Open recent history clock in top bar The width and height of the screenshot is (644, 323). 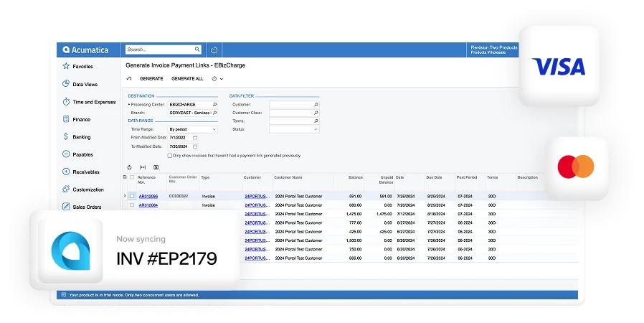(x=214, y=50)
